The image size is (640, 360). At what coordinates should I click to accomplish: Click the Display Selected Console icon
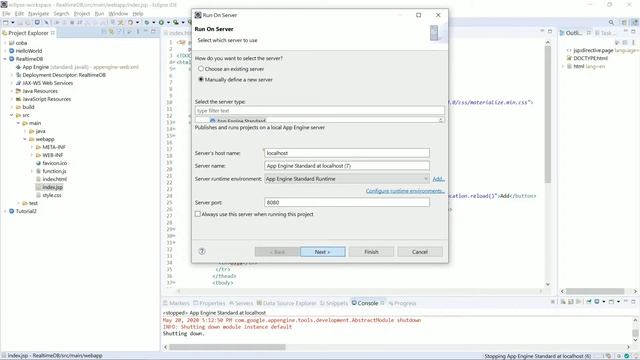click(x=597, y=302)
